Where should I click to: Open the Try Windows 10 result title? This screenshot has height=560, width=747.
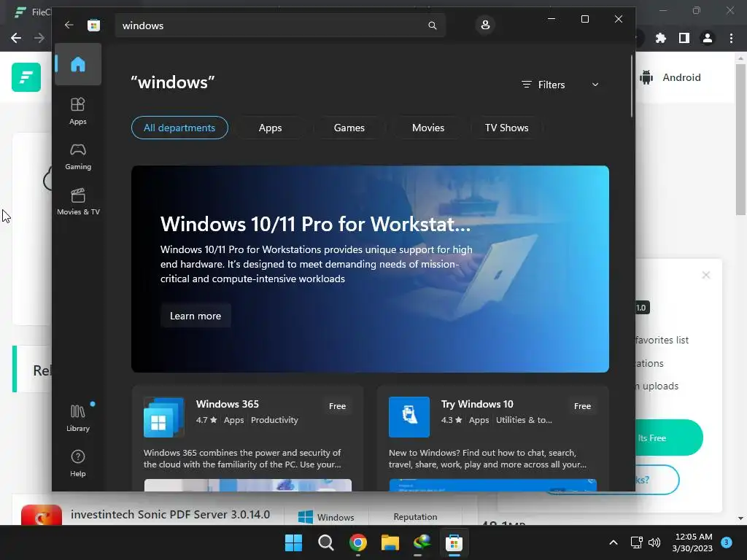tap(477, 404)
